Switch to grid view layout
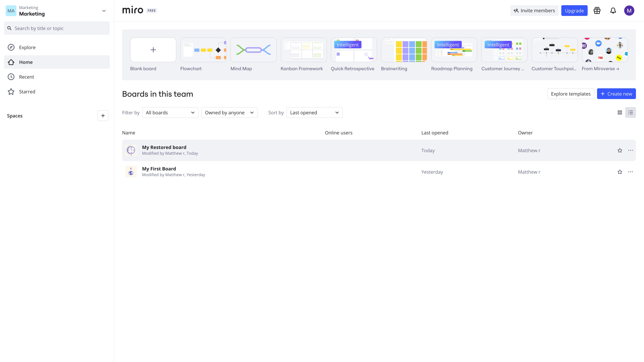The height and width of the screenshot is (362, 644). [x=620, y=112]
